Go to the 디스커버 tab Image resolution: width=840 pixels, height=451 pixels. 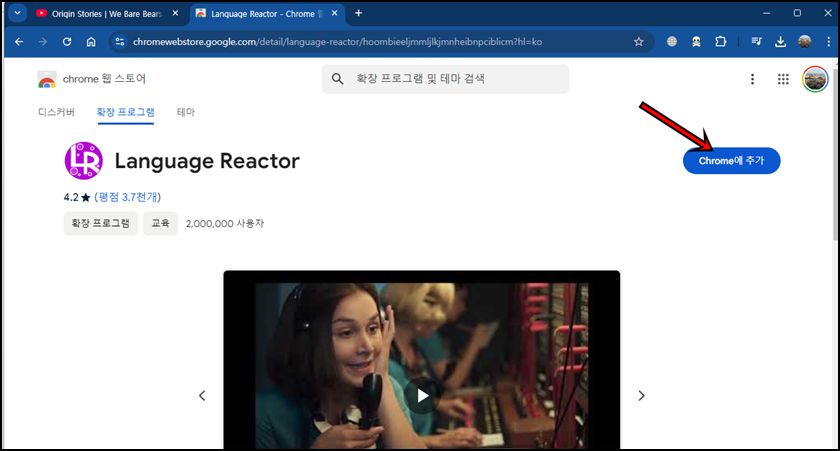point(56,112)
